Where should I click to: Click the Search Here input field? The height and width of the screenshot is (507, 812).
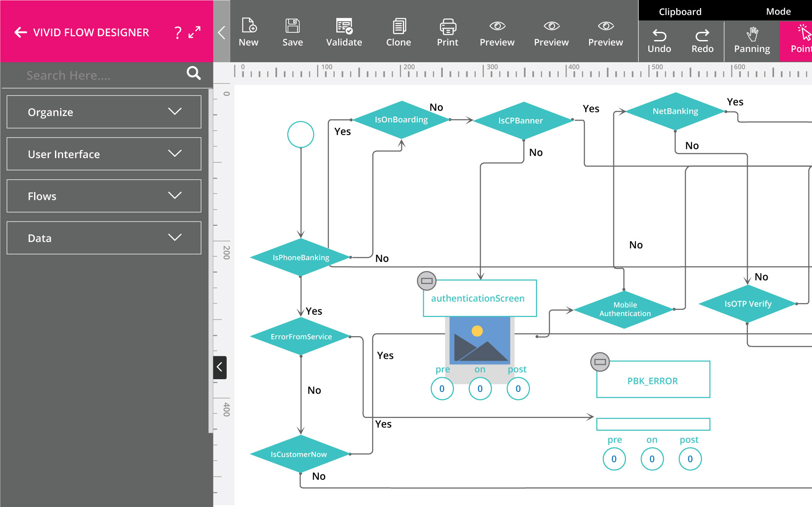coord(102,75)
